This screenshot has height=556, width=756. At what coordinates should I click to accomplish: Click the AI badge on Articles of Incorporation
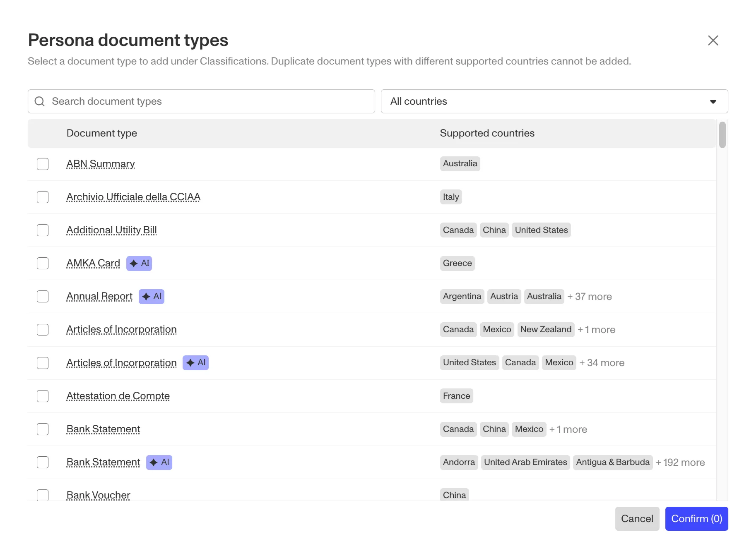pyautogui.click(x=195, y=363)
